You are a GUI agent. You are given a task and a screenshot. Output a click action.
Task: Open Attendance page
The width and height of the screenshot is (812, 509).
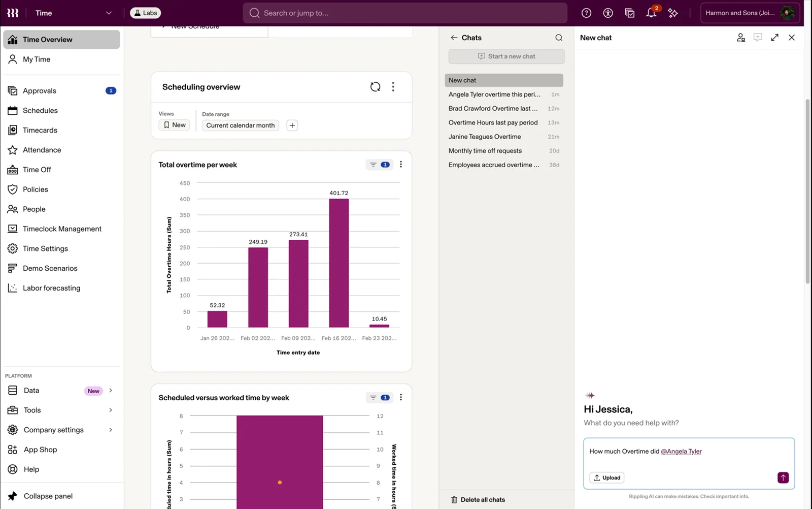(62, 150)
